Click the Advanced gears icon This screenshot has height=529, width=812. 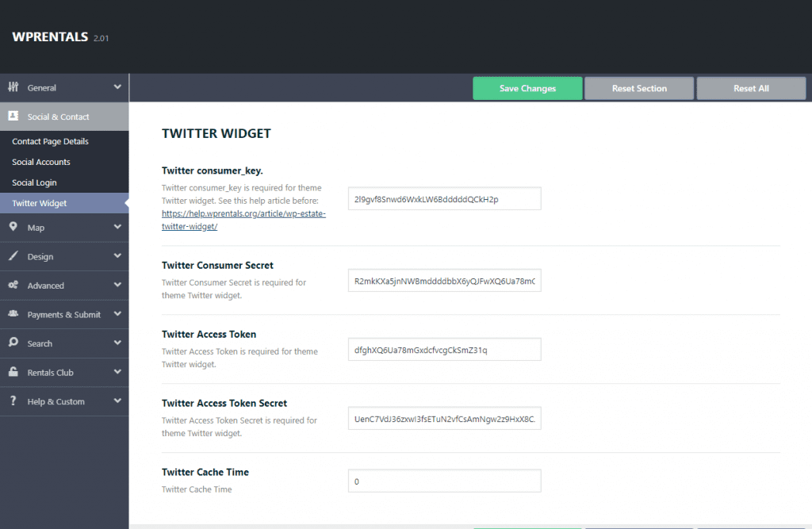point(13,285)
